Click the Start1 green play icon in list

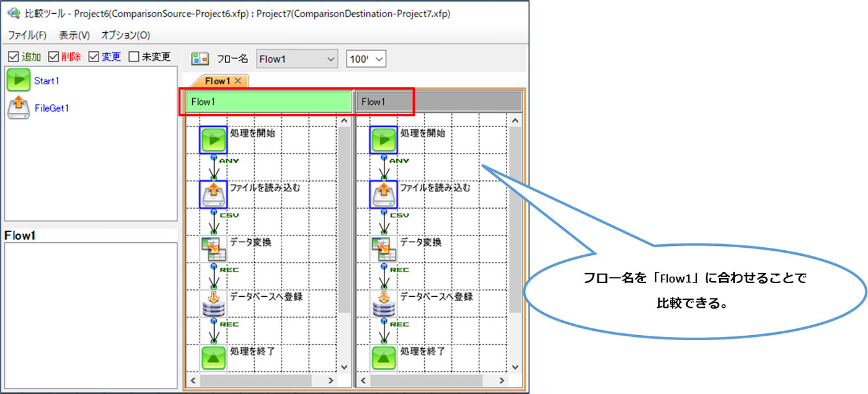click(19, 81)
